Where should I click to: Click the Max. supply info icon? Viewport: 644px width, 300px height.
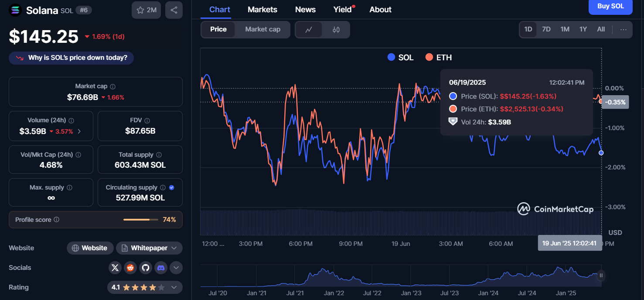click(x=69, y=187)
